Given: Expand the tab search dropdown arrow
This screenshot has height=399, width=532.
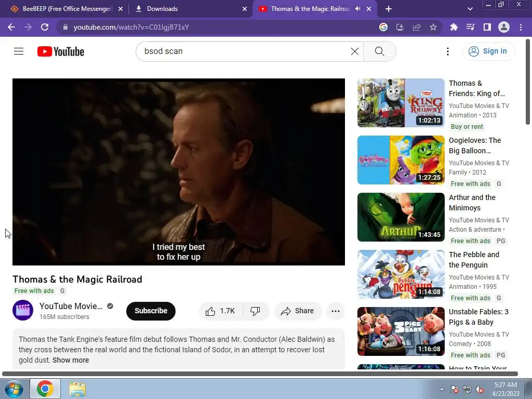Looking at the screenshot, I should [470, 9].
